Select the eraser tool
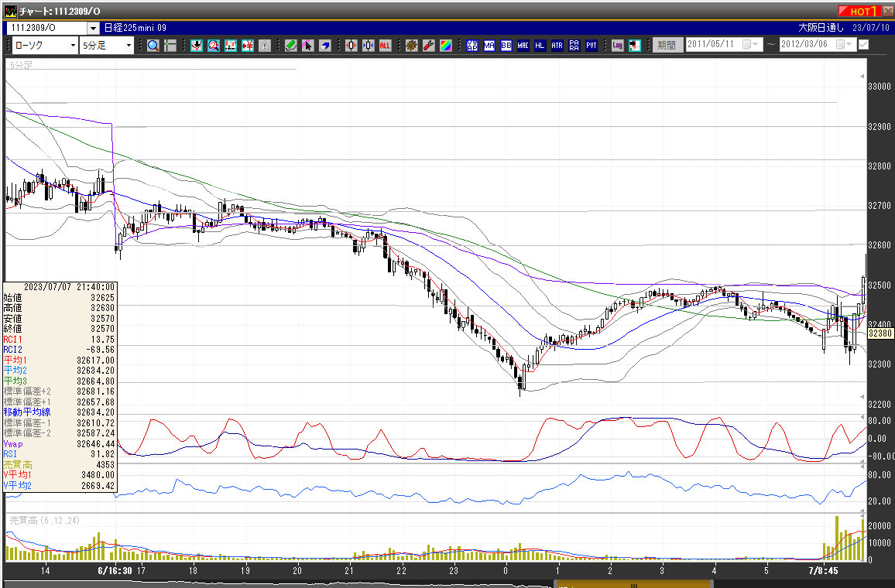The height and width of the screenshot is (588, 895). 324,46
